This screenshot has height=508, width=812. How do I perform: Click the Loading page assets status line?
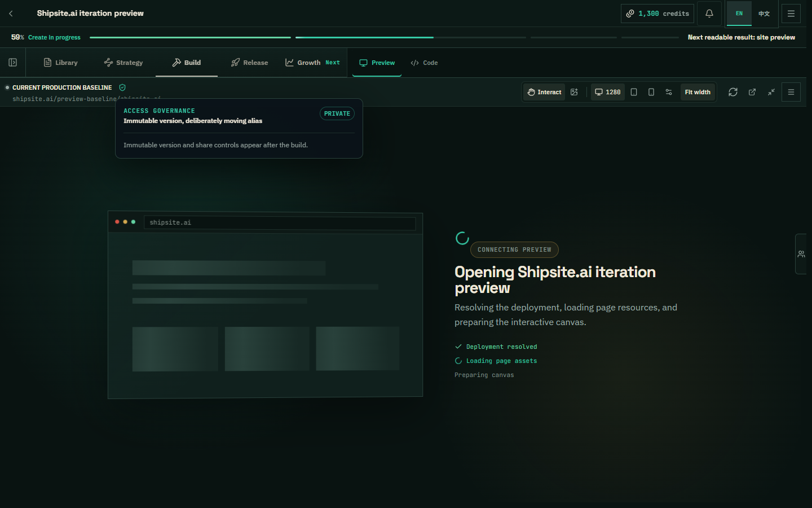496,361
